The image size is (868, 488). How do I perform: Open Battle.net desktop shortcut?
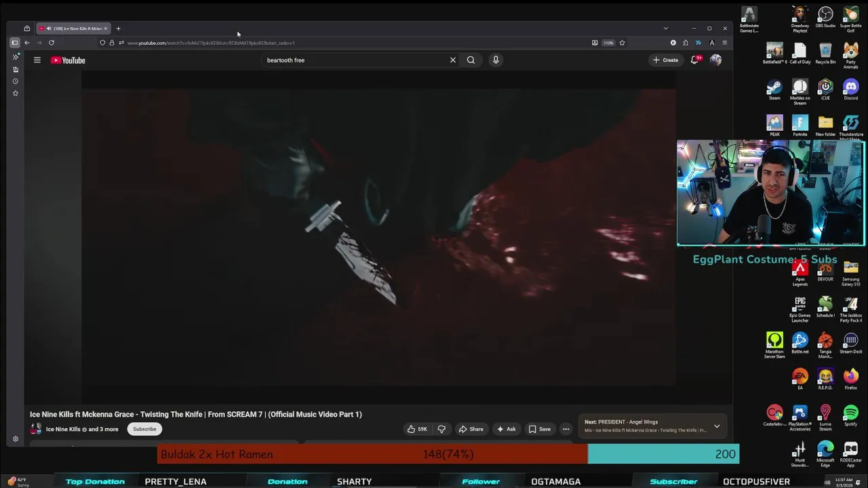pyautogui.click(x=800, y=343)
